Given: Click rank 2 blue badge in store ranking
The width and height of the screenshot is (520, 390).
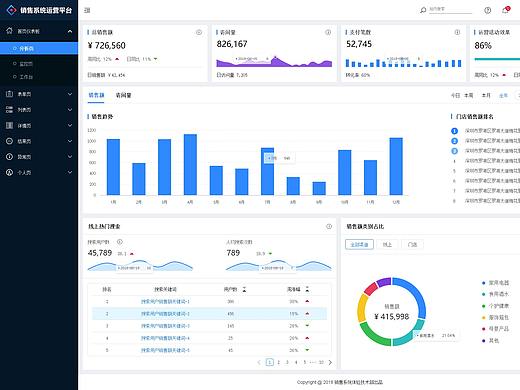Looking at the screenshot, I should tap(454, 141).
